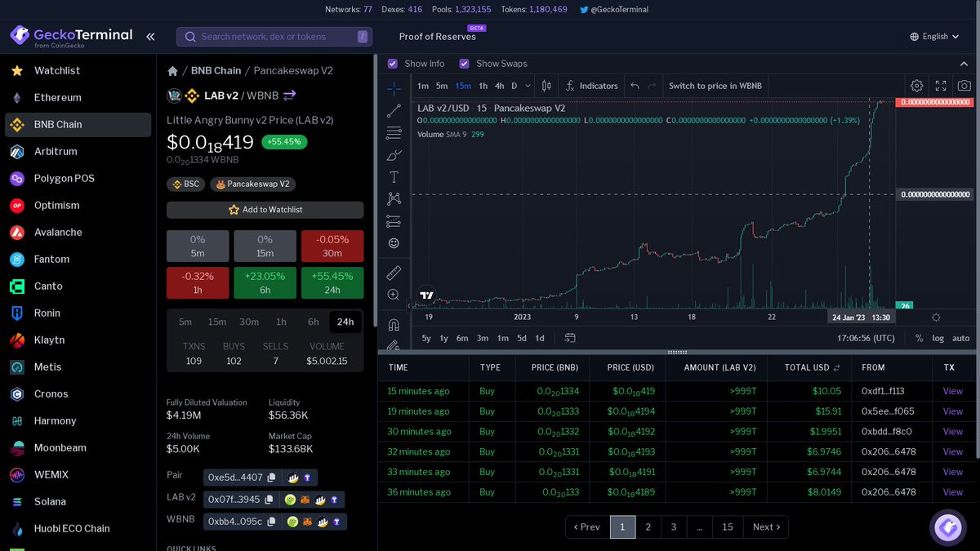Screen dimensions: 980x551
Task: Select the 1h chart interval
Action: [x=483, y=86]
